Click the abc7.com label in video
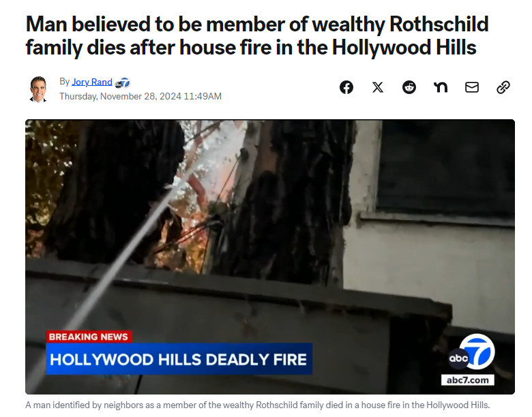The height and width of the screenshot is (417, 532). tap(467, 380)
